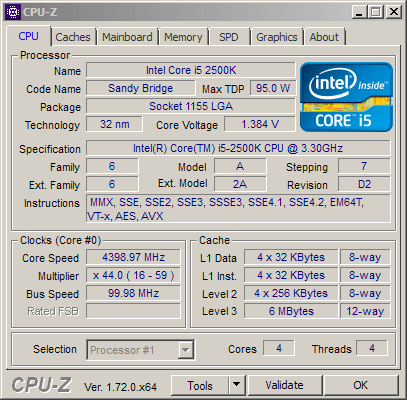
Task: Close the CPU-Z window
Action: coord(394,12)
